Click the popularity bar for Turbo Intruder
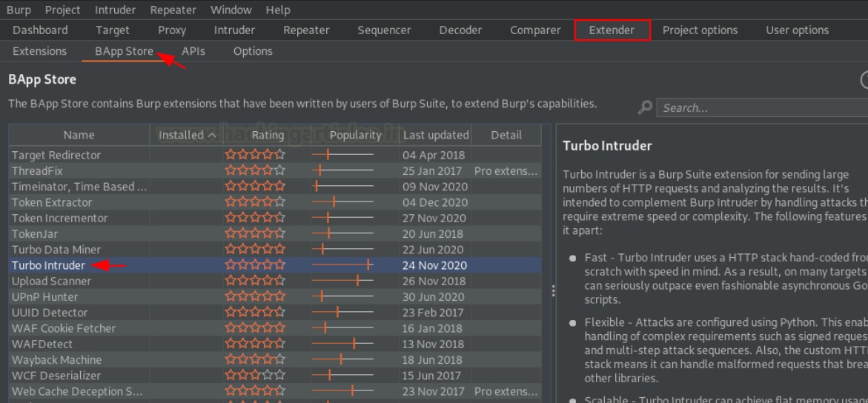Image resolution: width=868 pixels, height=403 pixels. (342, 265)
